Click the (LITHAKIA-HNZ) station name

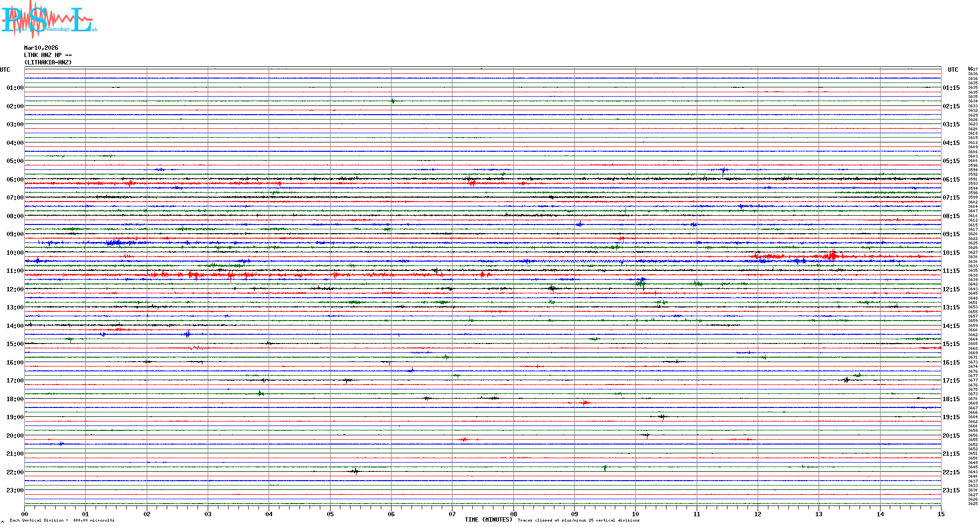pyautogui.click(x=48, y=62)
